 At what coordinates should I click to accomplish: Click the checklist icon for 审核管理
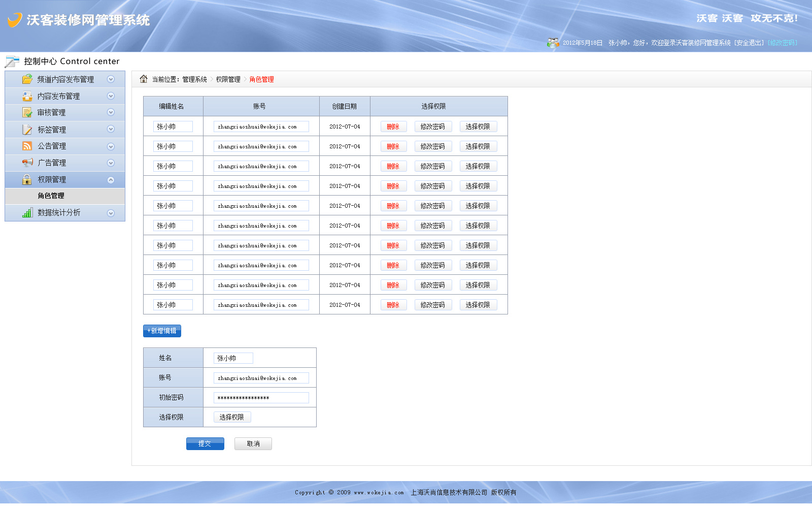tap(27, 112)
